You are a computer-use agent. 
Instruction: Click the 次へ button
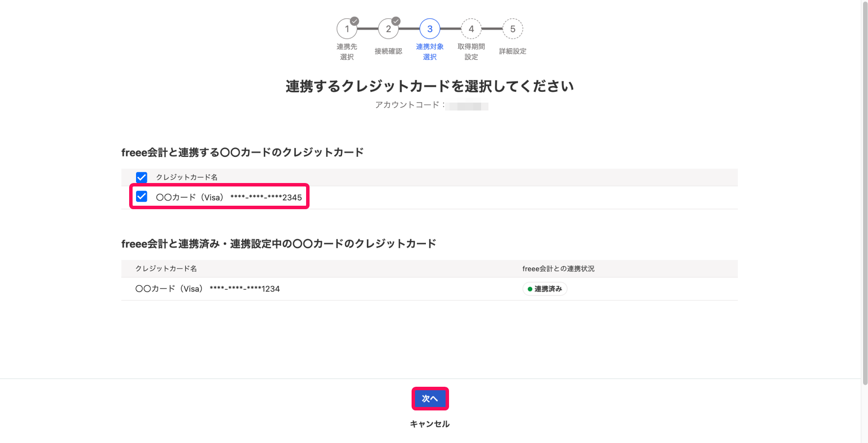430,399
